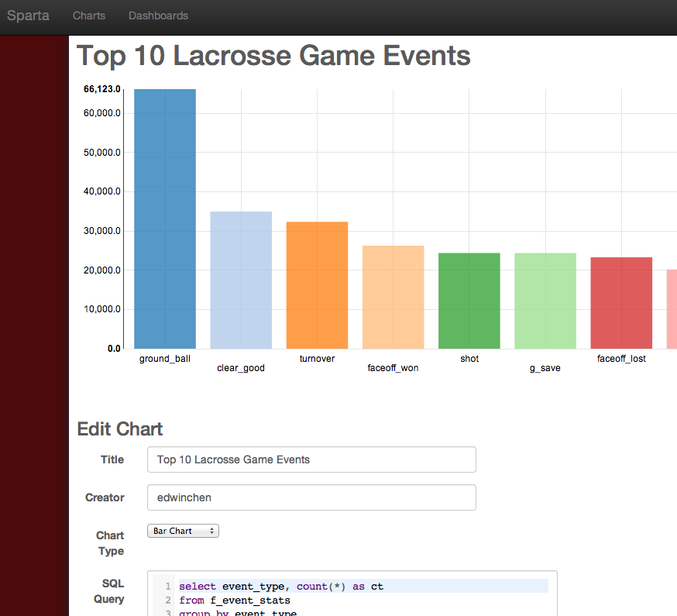Click the '66,123.0' y-axis maximum value
677x616 pixels.
102,89
